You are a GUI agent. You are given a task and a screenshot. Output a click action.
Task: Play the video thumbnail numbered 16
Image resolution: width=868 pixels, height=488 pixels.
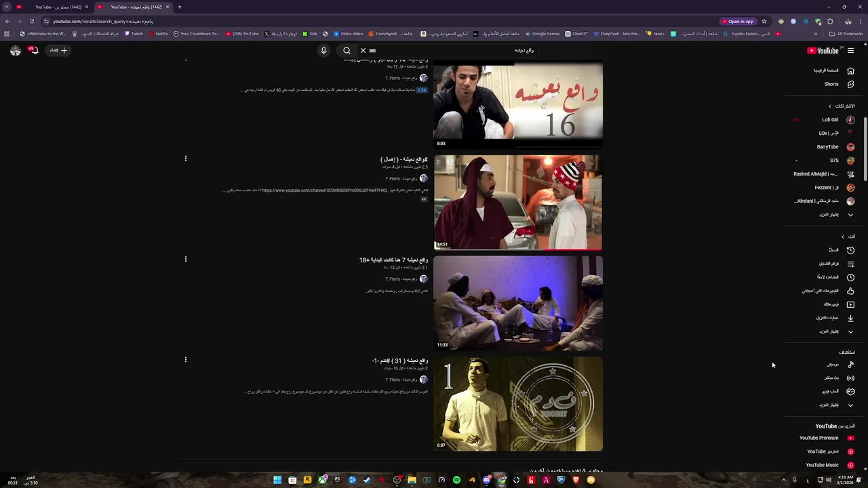coord(518,105)
